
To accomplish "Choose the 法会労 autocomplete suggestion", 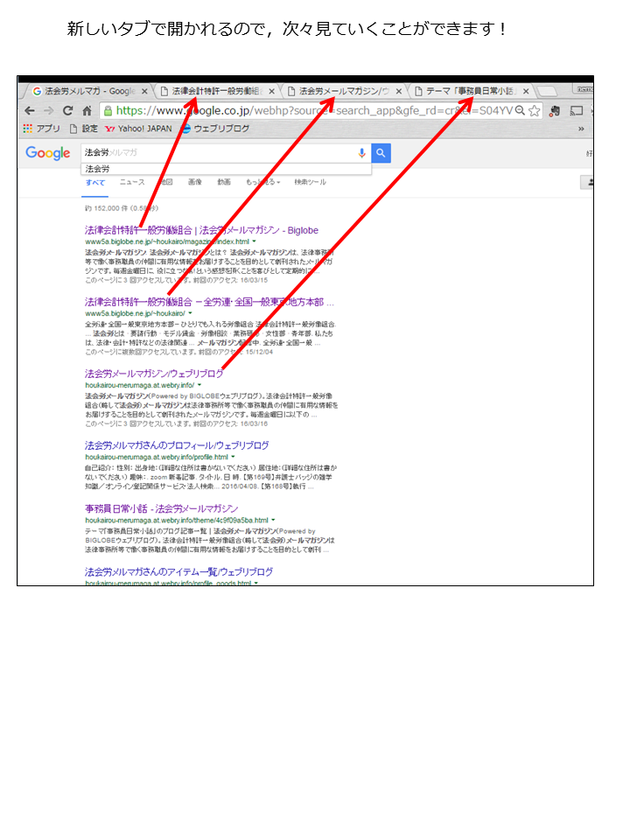I will [98, 168].
